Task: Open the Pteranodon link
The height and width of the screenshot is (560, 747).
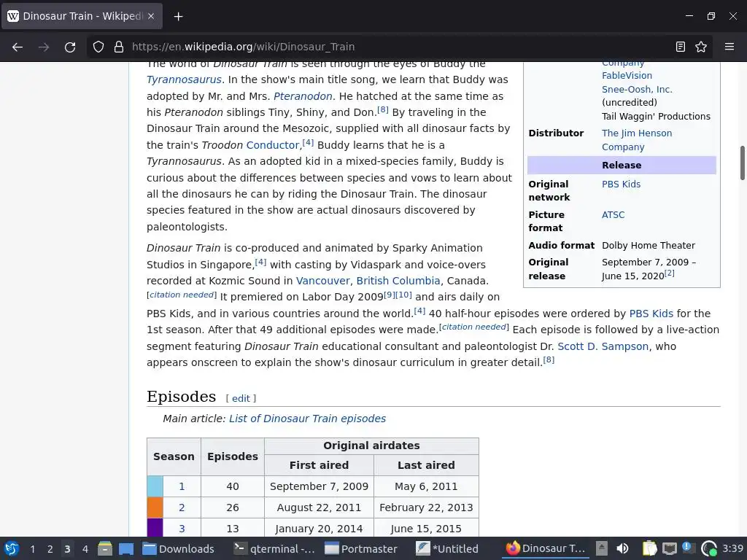Action: tap(303, 96)
